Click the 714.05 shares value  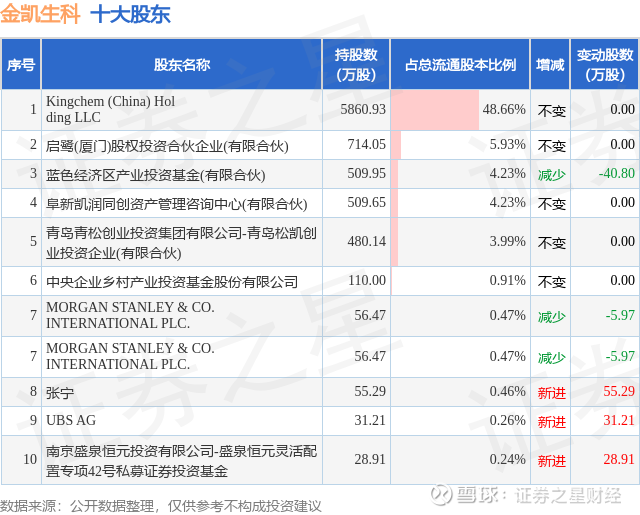[x=367, y=144]
